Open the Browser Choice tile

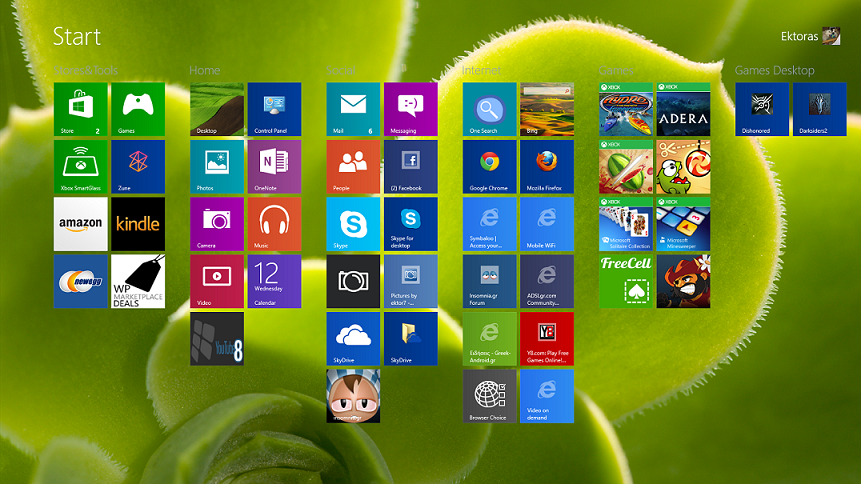(x=489, y=396)
